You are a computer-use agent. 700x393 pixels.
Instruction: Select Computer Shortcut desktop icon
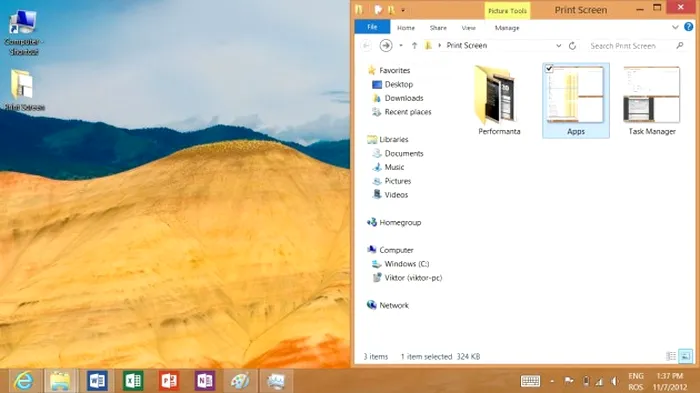[x=23, y=32]
